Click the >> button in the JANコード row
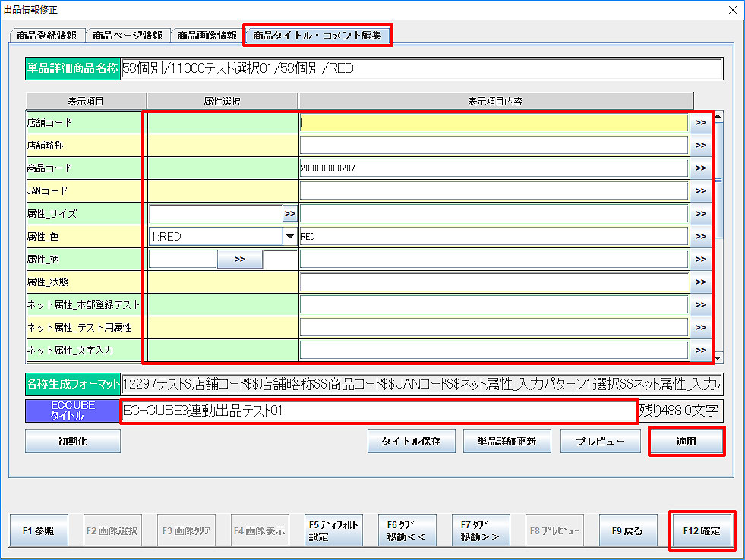The width and height of the screenshot is (745, 560). [x=700, y=190]
